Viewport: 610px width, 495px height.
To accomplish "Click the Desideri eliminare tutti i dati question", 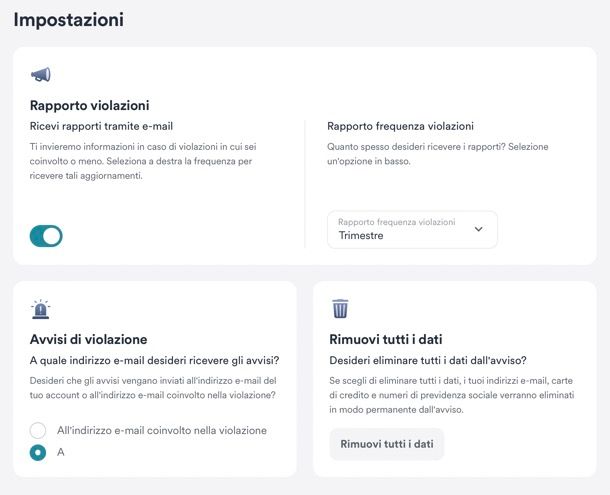I will (x=428, y=360).
